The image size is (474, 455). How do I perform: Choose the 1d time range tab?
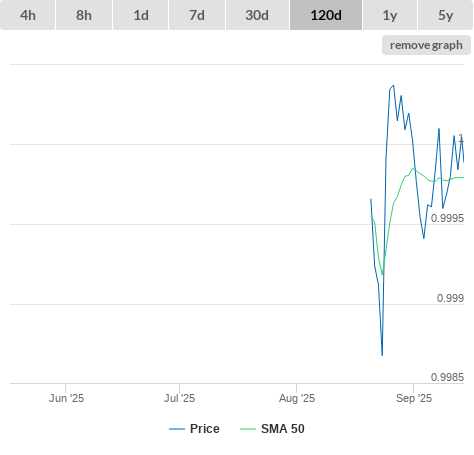141,15
